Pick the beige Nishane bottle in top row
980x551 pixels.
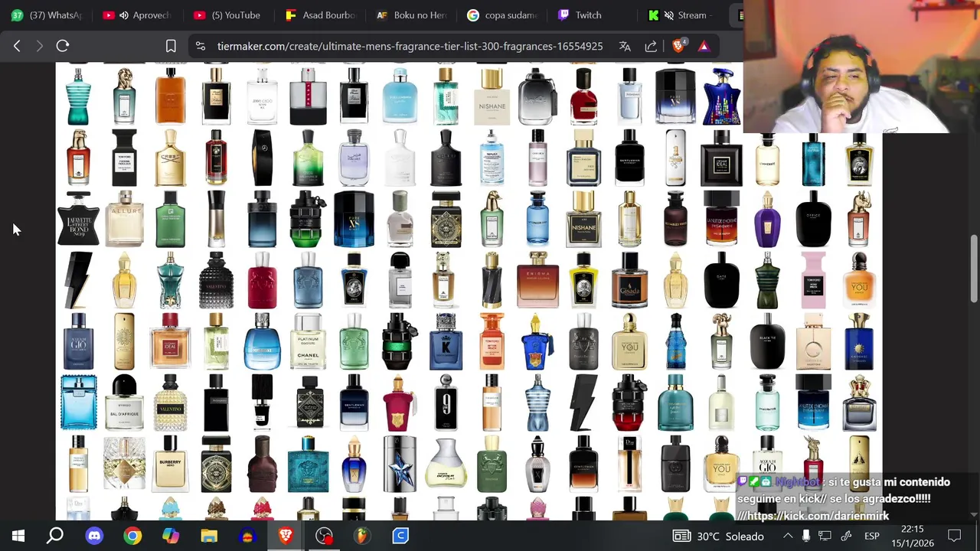point(492,96)
